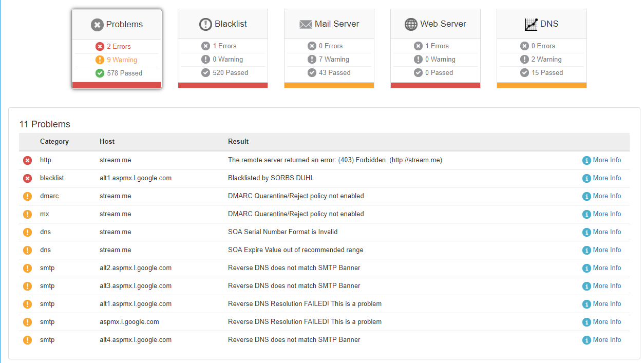Click the Mail Server envelope icon
The width and height of the screenshot is (644, 363).
306,24
